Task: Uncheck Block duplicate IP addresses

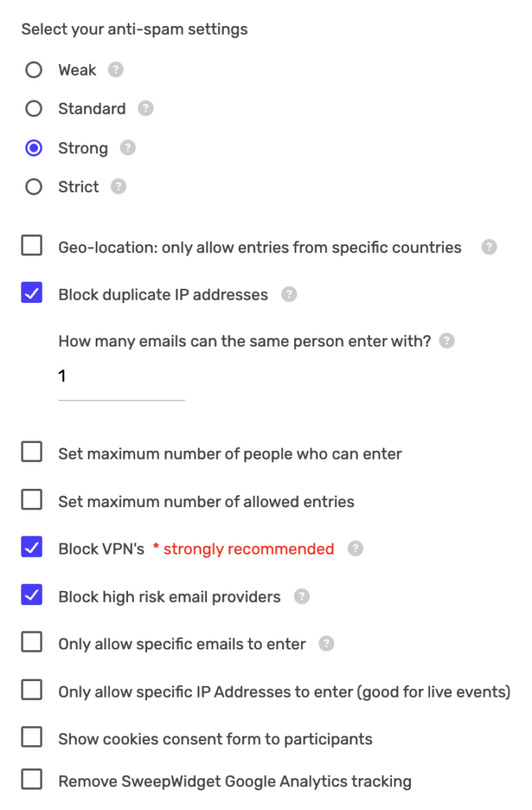Action: click(32, 293)
